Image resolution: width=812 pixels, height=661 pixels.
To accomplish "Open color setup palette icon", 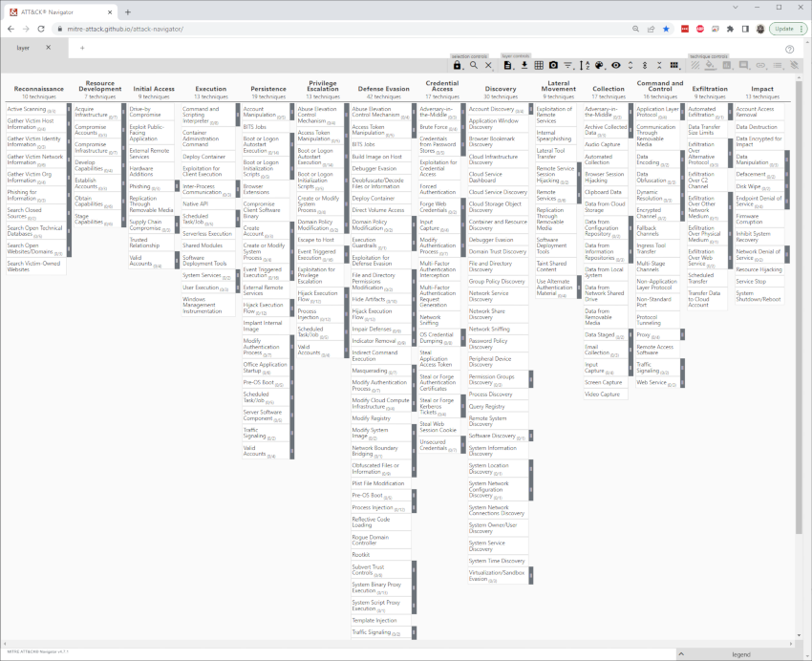I will click(599, 65).
